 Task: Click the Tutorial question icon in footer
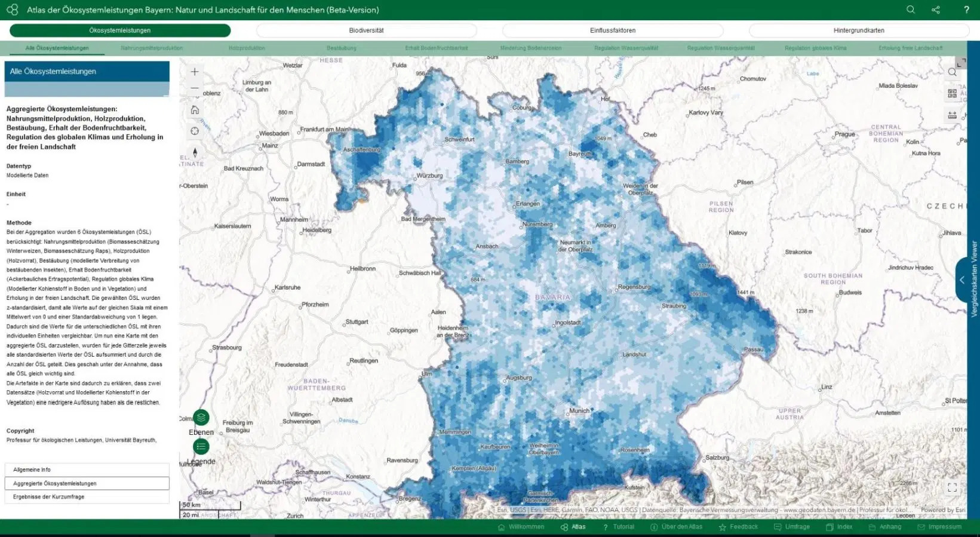click(606, 527)
